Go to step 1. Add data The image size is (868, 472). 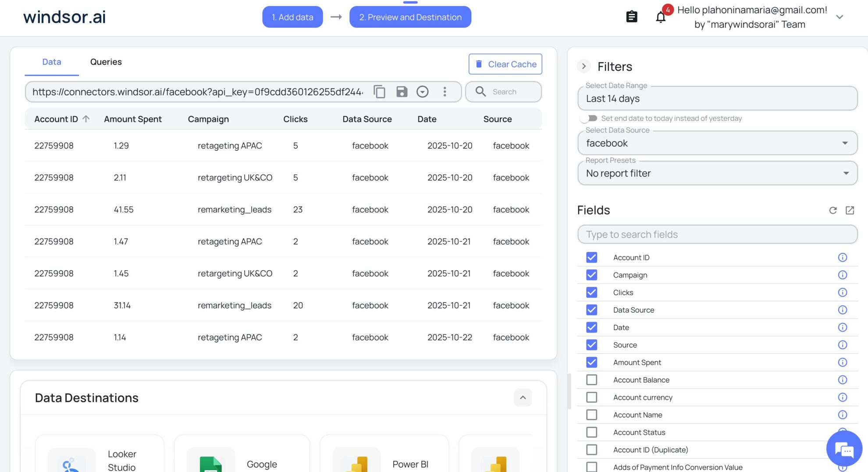coord(292,17)
